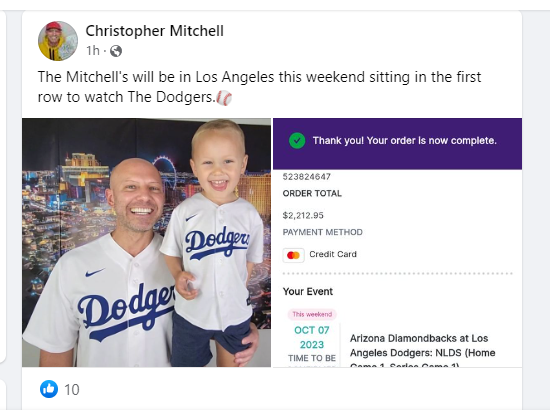Open the father and son Dodgers photo
This screenshot has height=410, width=550.
[146, 243]
